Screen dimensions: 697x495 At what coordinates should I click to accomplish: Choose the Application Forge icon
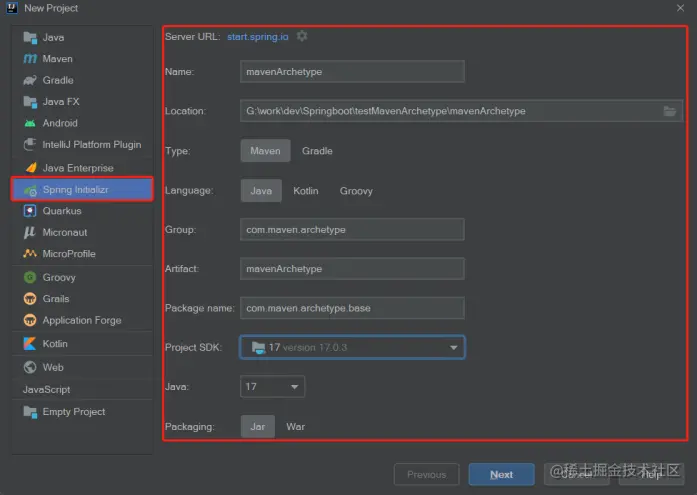(x=30, y=320)
